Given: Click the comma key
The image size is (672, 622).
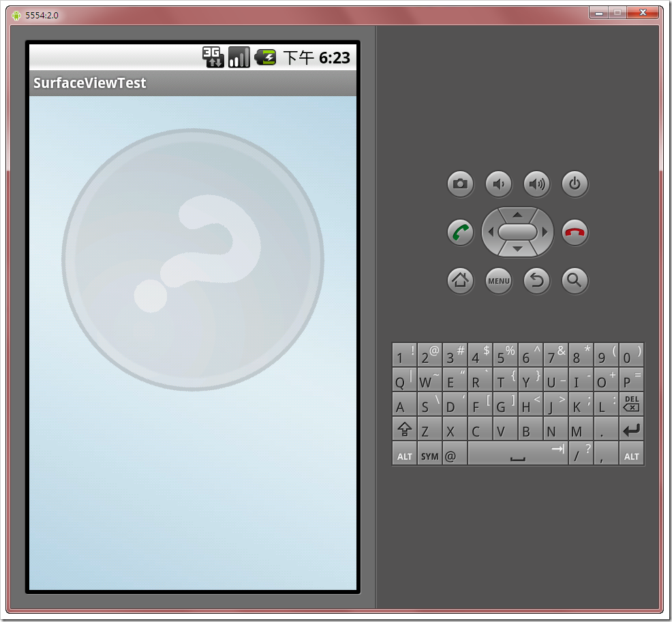Looking at the screenshot, I should tap(606, 454).
